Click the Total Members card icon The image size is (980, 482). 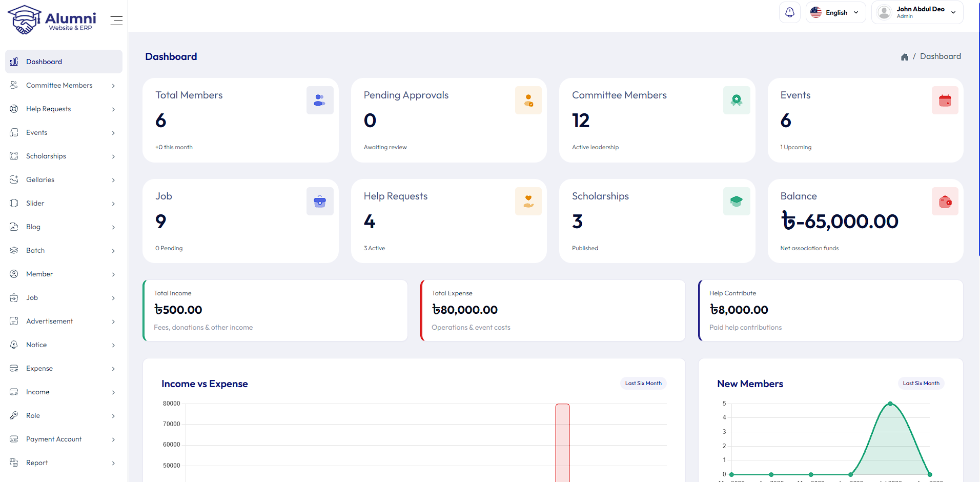point(320,100)
